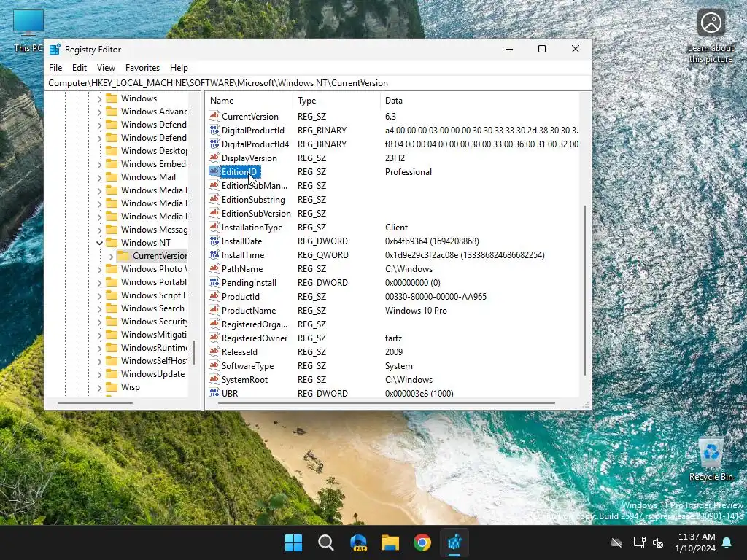The width and height of the screenshot is (747, 560).
Task: Expand the CurrentVersion tree node
Action: tap(111, 256)
